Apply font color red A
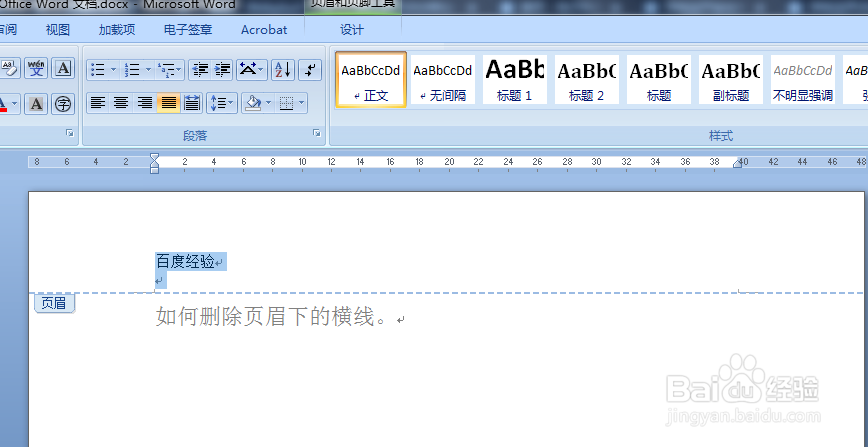Viewport: 868px width, 447px height. point(3,104)
